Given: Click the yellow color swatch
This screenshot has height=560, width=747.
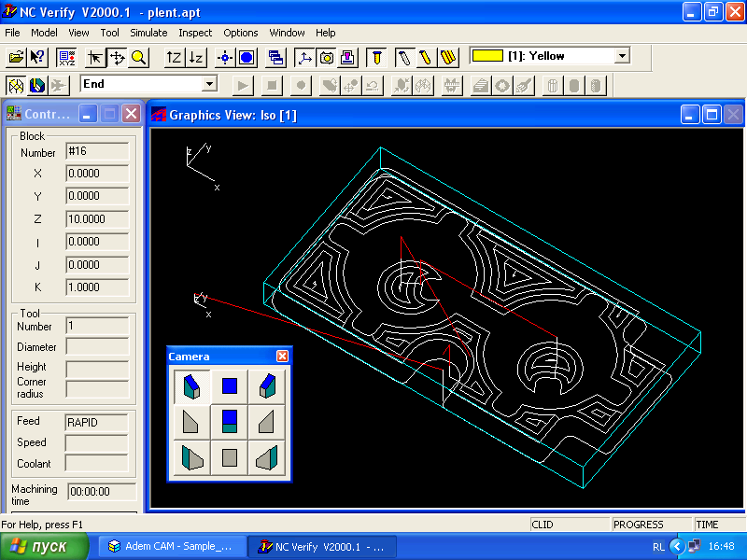Looking at the screenshot, I should (x=487, y=56).
